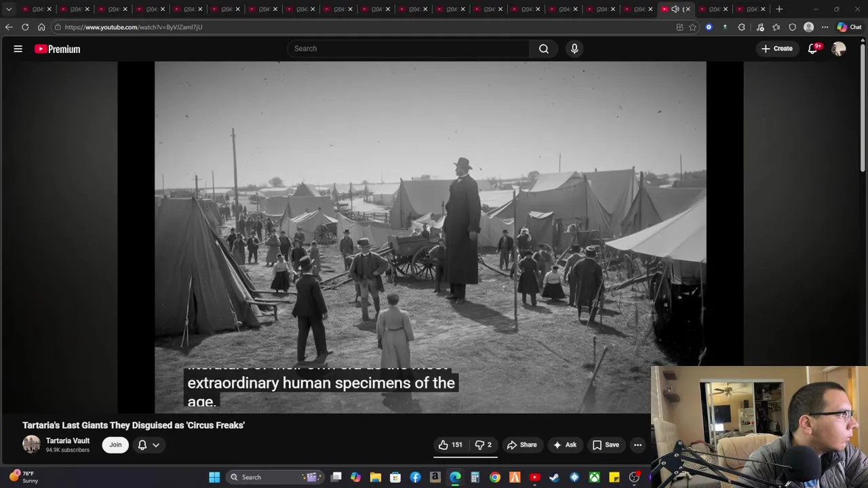Open browser essentials shield icon
Viewport: 868px width, 488px height.
click(792, 27)
